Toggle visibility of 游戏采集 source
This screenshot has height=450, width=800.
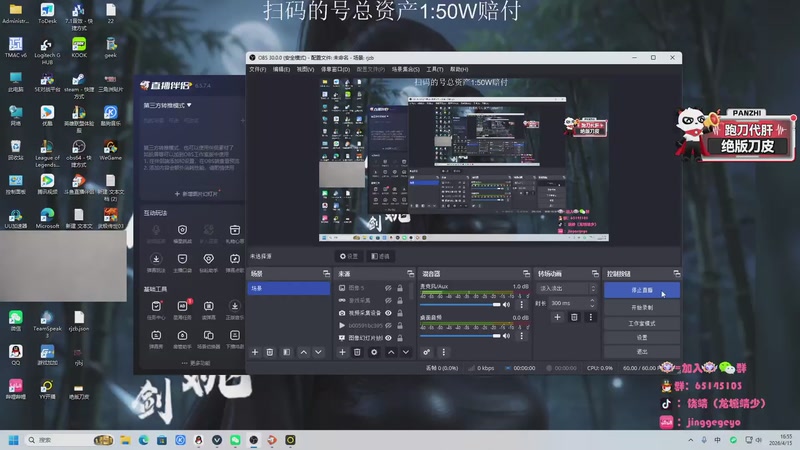tap(388, 301)
